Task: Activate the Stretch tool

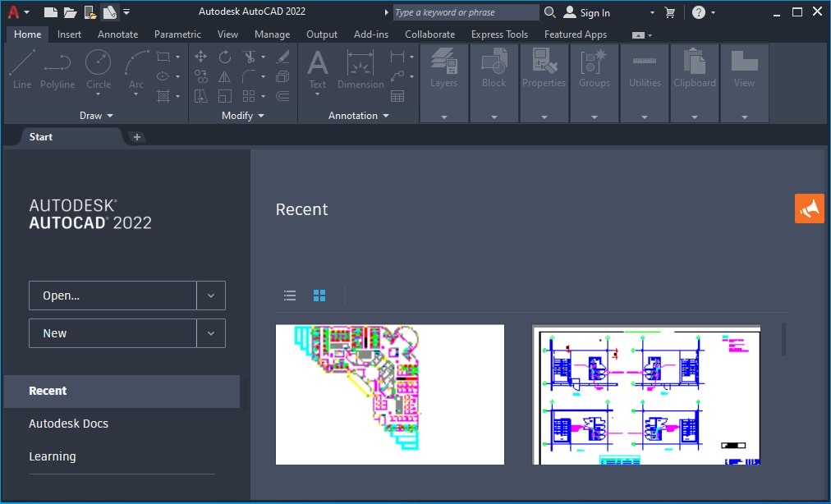Action: coord(200,96)
